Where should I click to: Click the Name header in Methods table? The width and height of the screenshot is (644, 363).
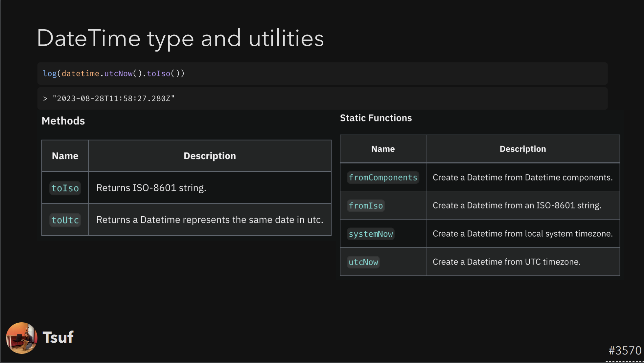[65, 156]
